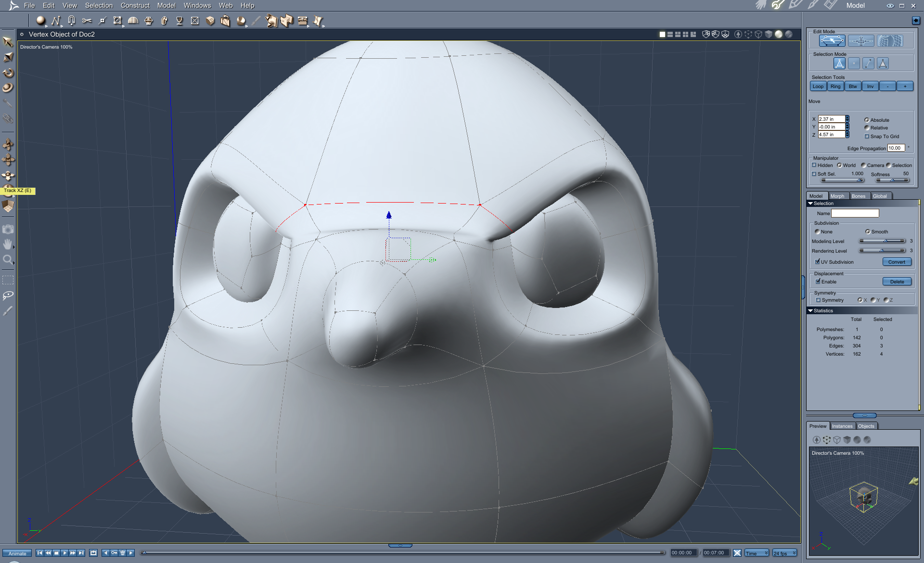Select edge selection mode icon
The image size is (924, 563).
[x=868, y=64]
